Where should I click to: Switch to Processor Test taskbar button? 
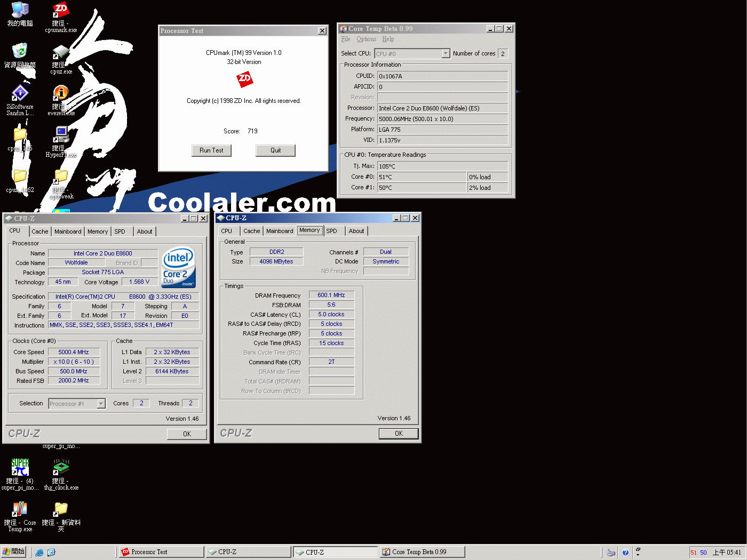click(161, 552)
